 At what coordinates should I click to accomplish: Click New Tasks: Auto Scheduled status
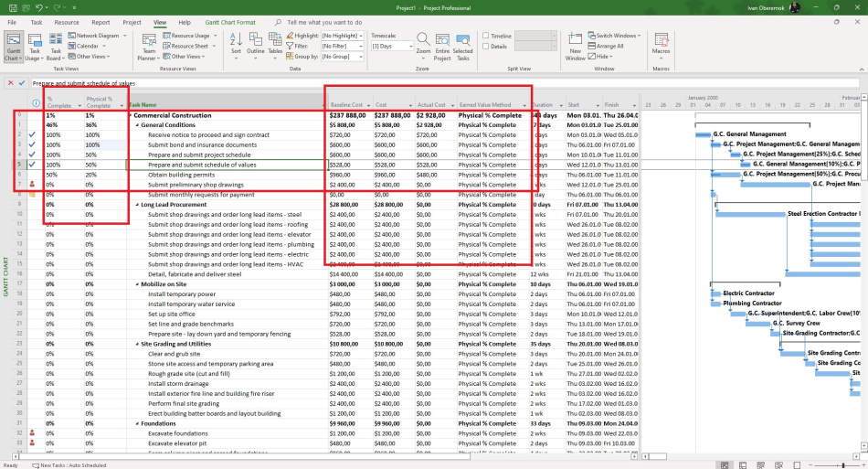tap(69, 465)
